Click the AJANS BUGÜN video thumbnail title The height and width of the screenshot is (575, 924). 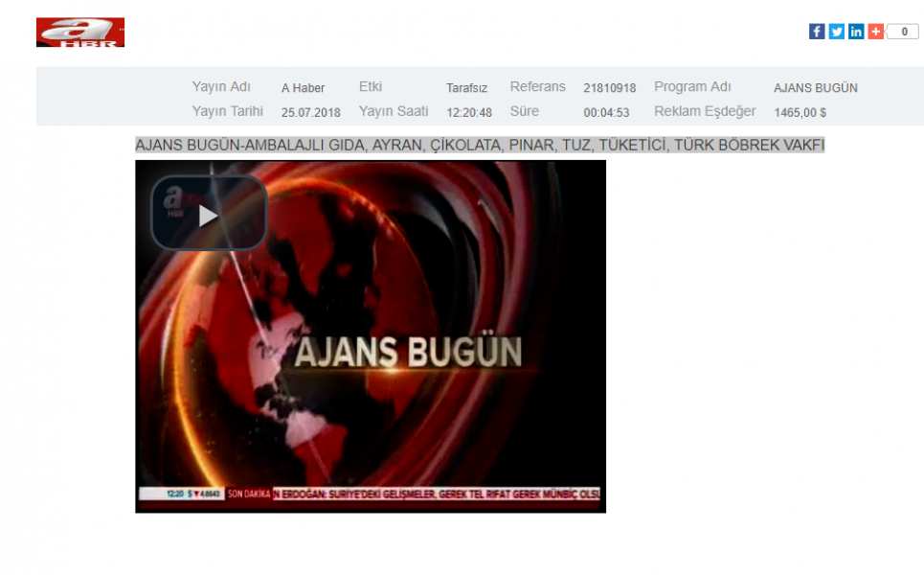tap(408, 352)
